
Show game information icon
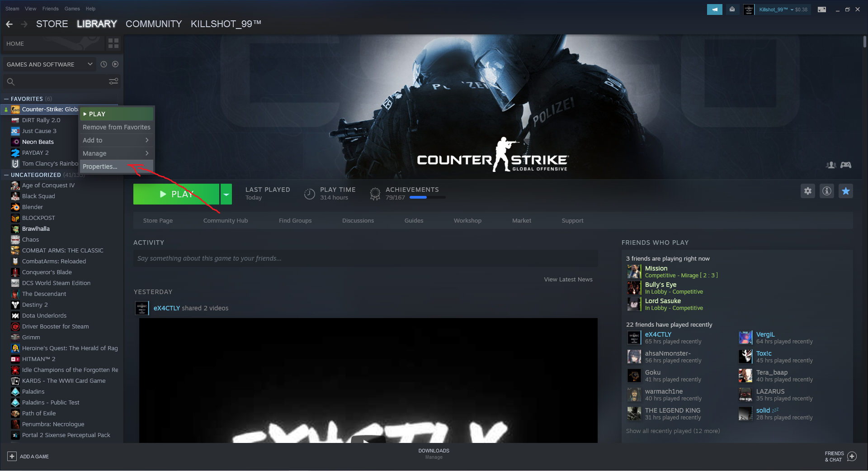coord(827,191)
